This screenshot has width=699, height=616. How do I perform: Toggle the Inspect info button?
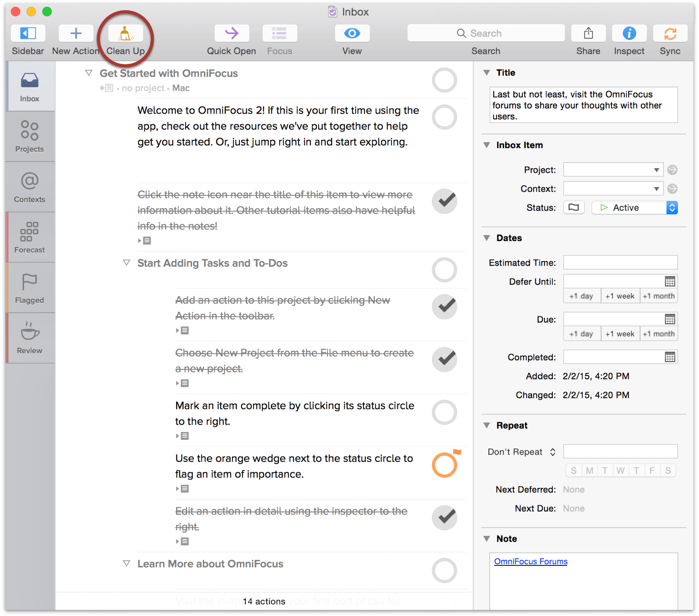pos(629,33)
